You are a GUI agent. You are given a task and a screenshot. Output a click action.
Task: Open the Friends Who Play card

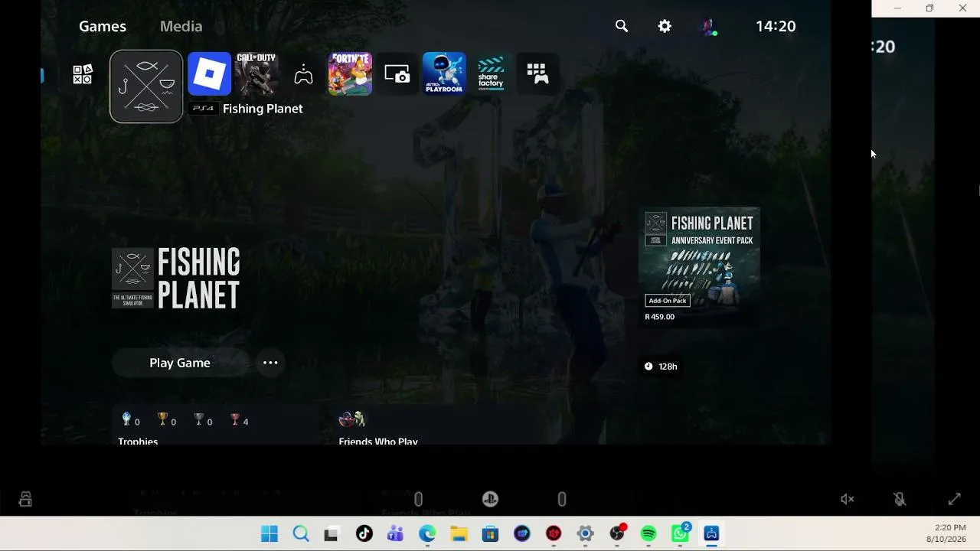[x=436, y=425]
